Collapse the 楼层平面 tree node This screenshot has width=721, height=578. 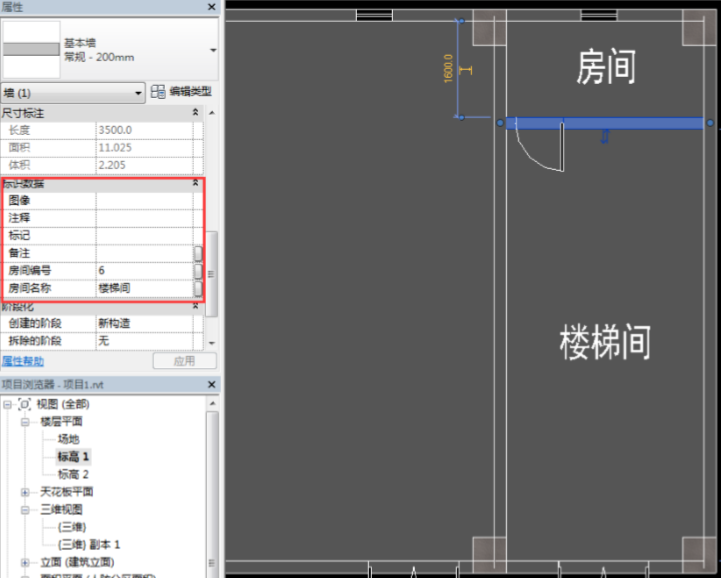coord(25,422)
